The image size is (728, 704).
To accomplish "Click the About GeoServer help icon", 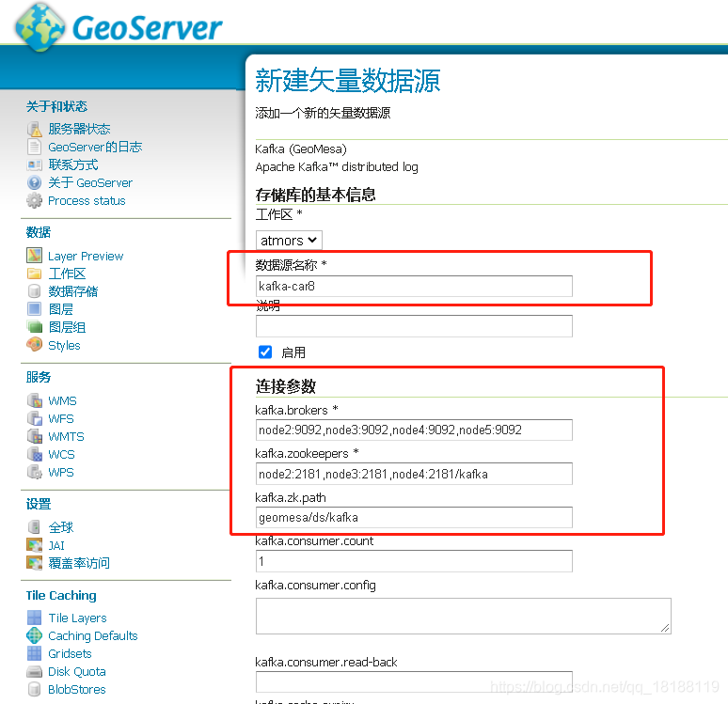I will click(x=35, y=182).
